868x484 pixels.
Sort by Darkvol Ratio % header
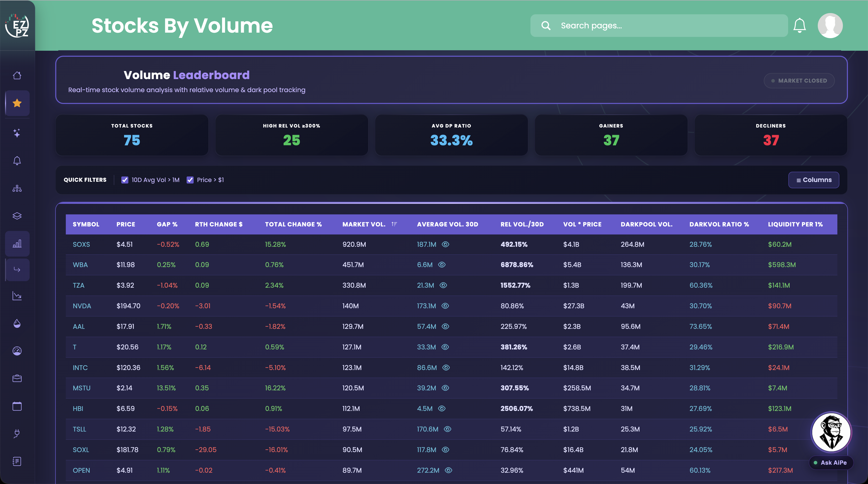719,224
